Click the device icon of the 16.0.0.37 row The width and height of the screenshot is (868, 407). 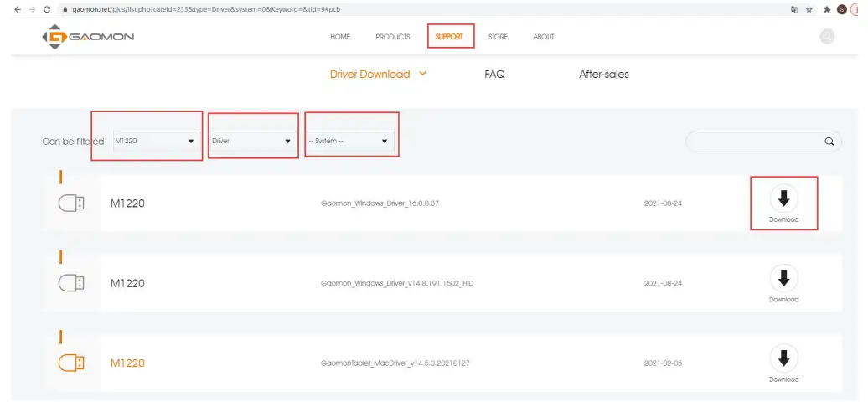coord(71,203)
